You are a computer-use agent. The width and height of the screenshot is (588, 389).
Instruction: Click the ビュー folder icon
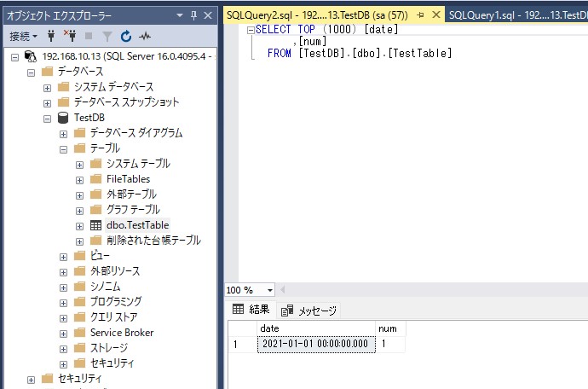tap(79, 256)
